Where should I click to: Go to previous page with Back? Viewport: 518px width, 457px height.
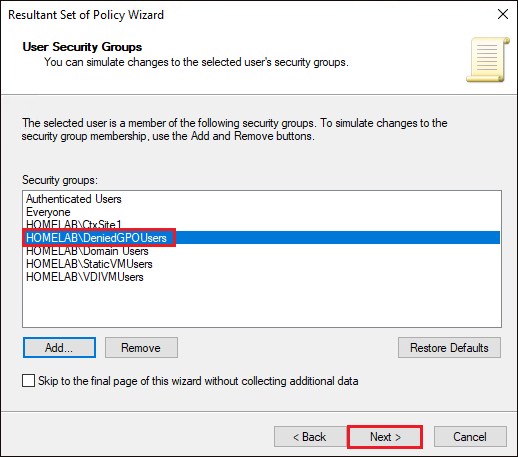coord(310,437)
